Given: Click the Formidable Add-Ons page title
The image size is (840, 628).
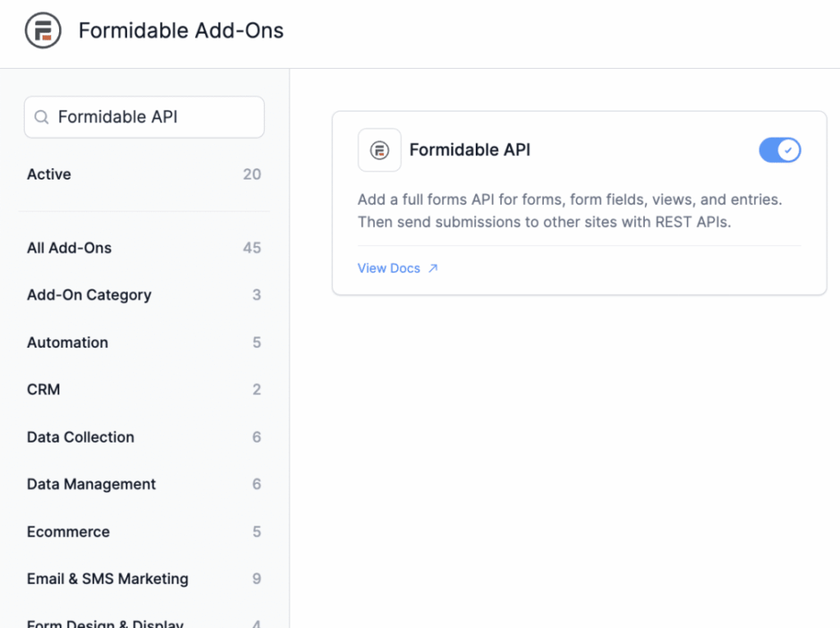Looking at the screenshot, I should (x=181, y=30).
